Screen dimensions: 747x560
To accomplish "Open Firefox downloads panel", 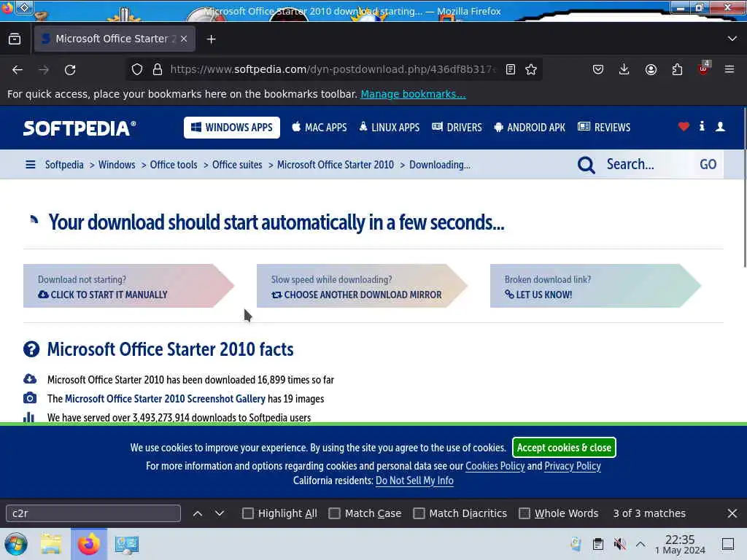I will point(624,69).
